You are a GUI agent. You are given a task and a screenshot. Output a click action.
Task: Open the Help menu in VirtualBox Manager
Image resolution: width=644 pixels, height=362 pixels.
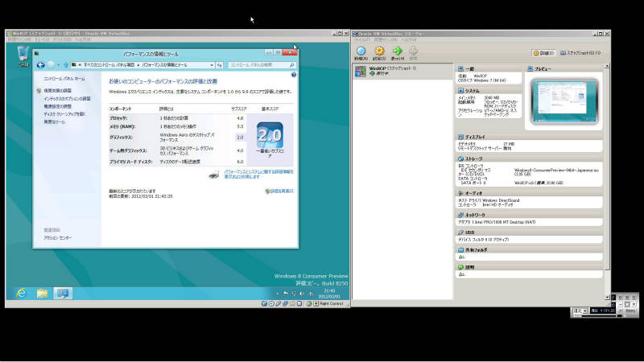pos(410,39)
